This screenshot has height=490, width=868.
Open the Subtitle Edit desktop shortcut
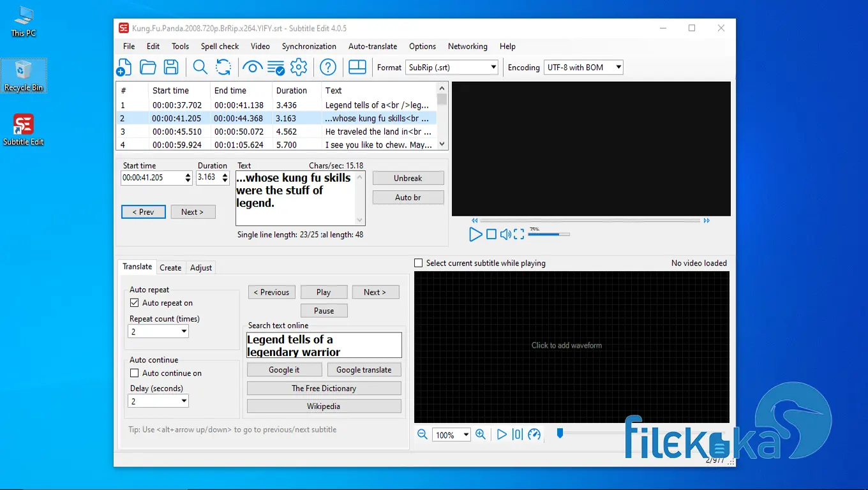[24, 130]
